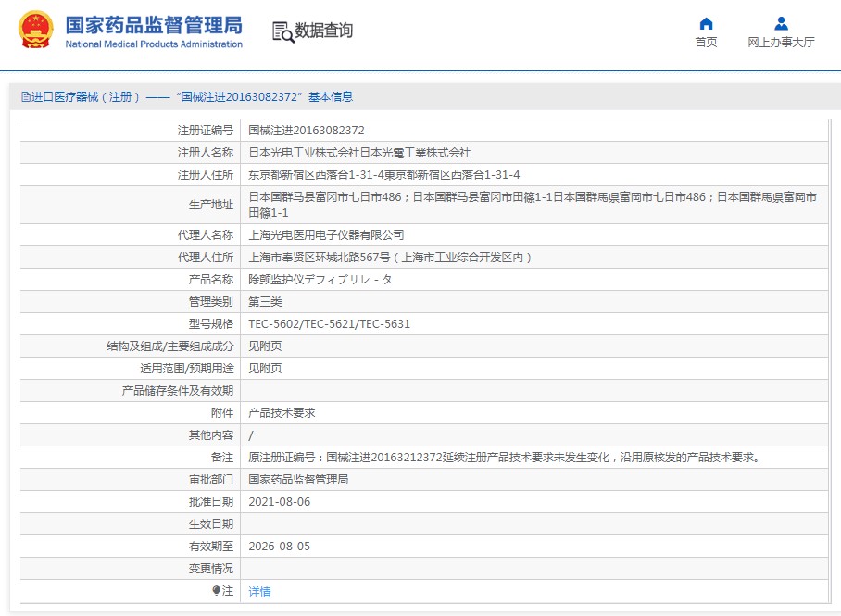Click the 附件 label

coord(222,412)
